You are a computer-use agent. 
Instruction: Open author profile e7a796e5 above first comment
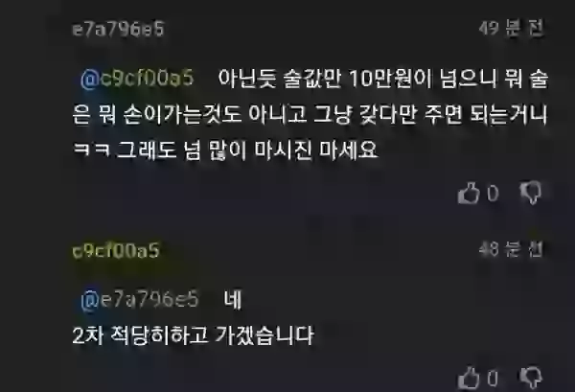118,29
